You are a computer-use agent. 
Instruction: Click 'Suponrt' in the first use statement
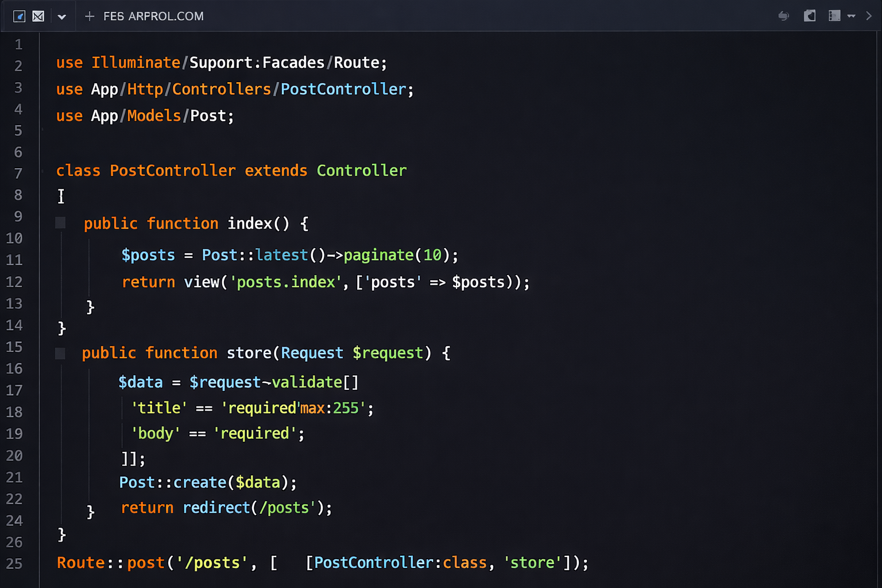click(221, 63)
